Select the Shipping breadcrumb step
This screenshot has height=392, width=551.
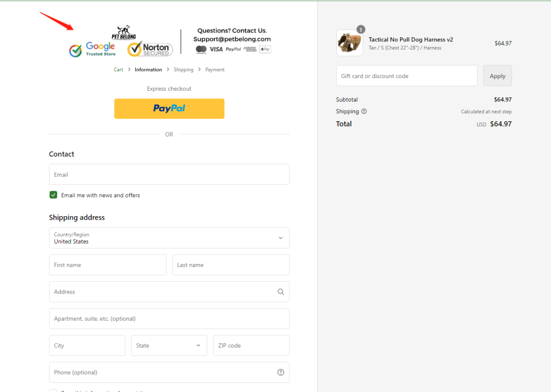coord(183,70)
